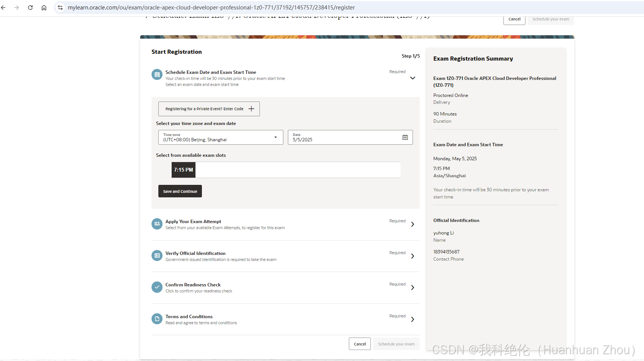The width and height of the screenshot is (644, 361).
Task: Click contact phone number 18394135687
Action: (446, 252)
